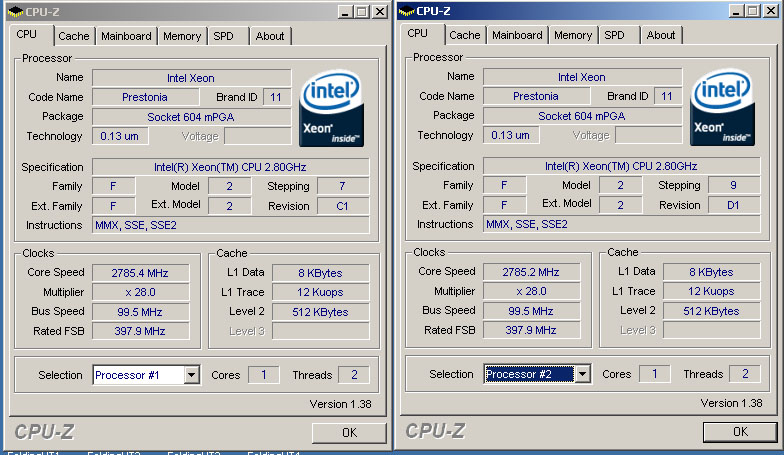The height and width of the screenshot is (455, 784).
Task: Click Stepping value 9 in right window
Action: coord(734,185)
